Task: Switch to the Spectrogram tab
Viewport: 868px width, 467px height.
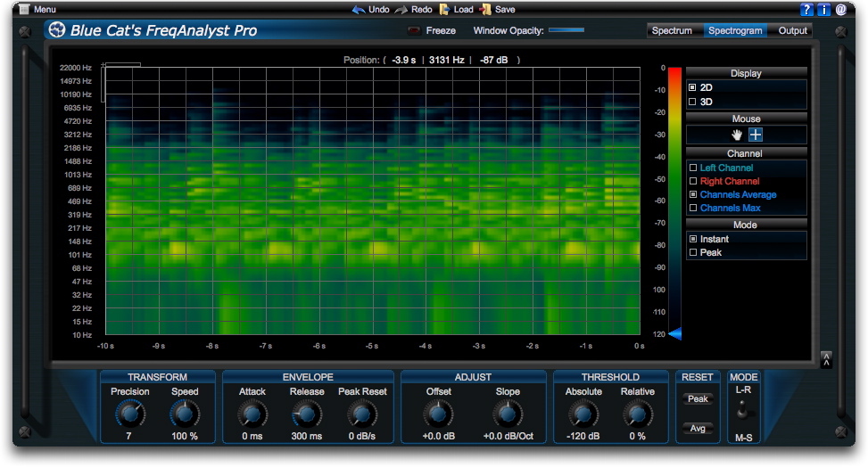Action: [735, 30]
